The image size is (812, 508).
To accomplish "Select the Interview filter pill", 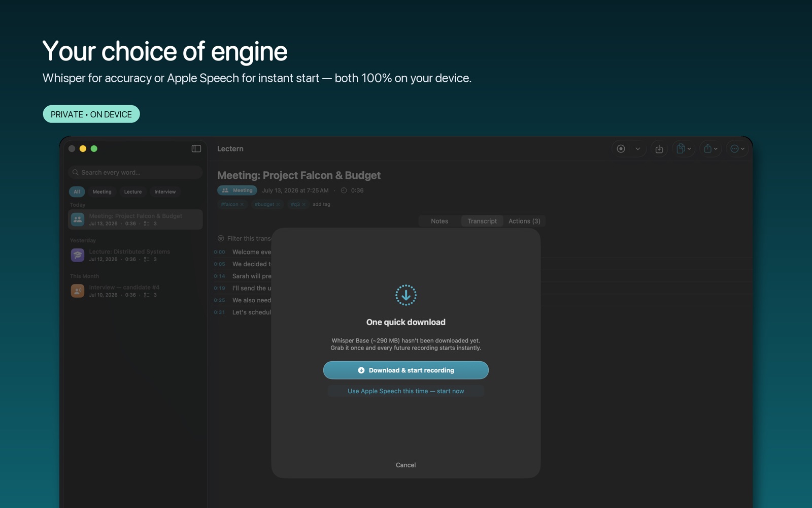I will coord(165,192).
